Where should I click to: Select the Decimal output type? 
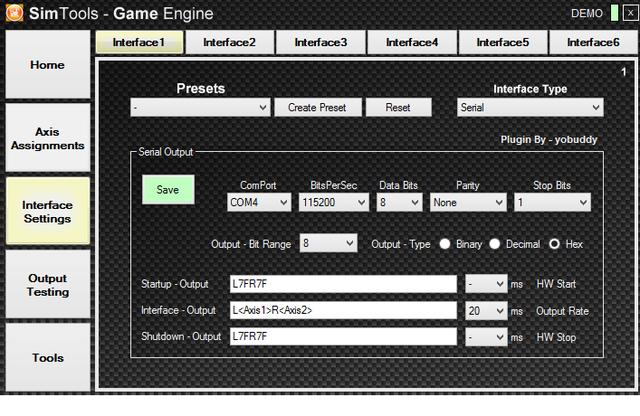point(495,244)
